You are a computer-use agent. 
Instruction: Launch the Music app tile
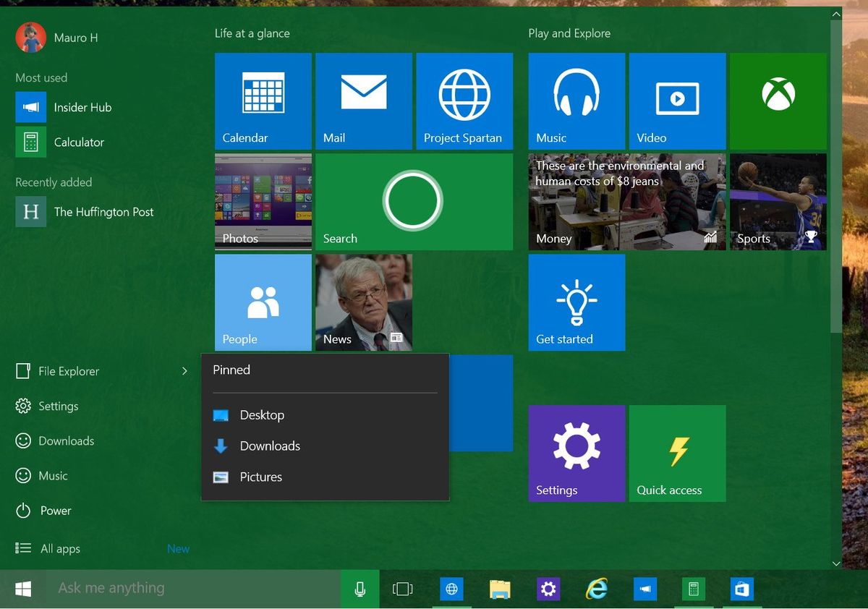click(576, 101)
